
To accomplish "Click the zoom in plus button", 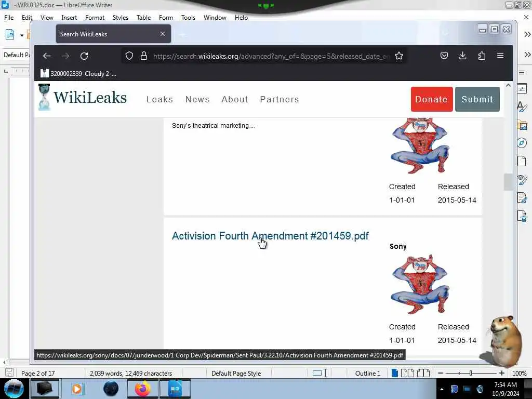I will (x=502, y=373).
